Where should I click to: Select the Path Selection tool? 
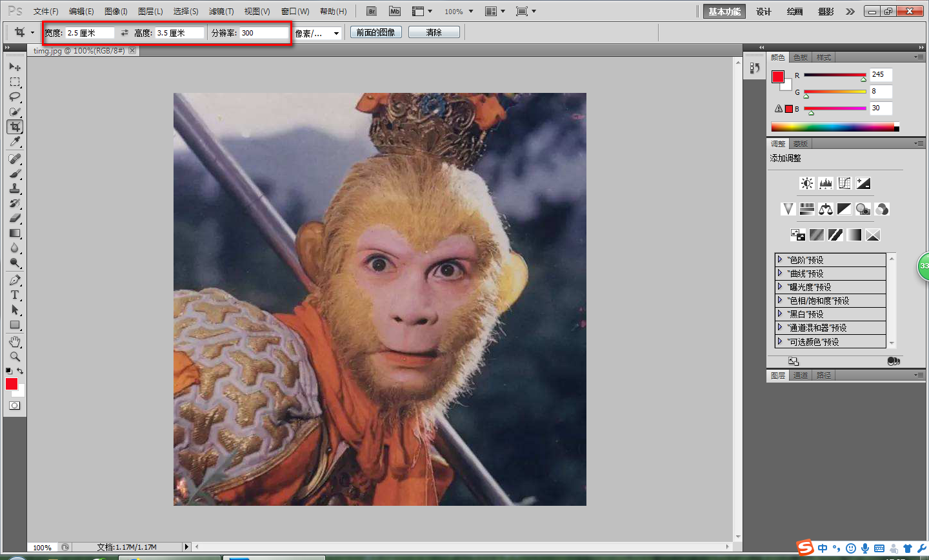15,310
